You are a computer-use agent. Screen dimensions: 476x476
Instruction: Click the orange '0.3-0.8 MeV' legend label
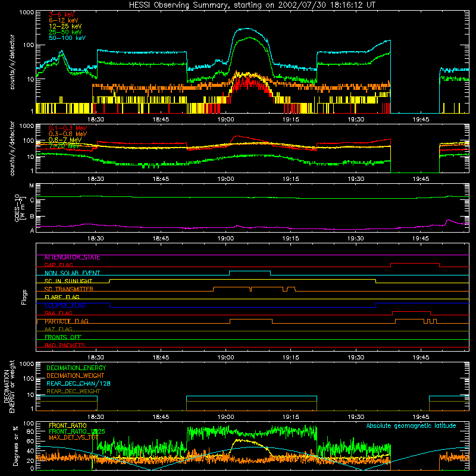pyautogui.click(x=68, y=134)
